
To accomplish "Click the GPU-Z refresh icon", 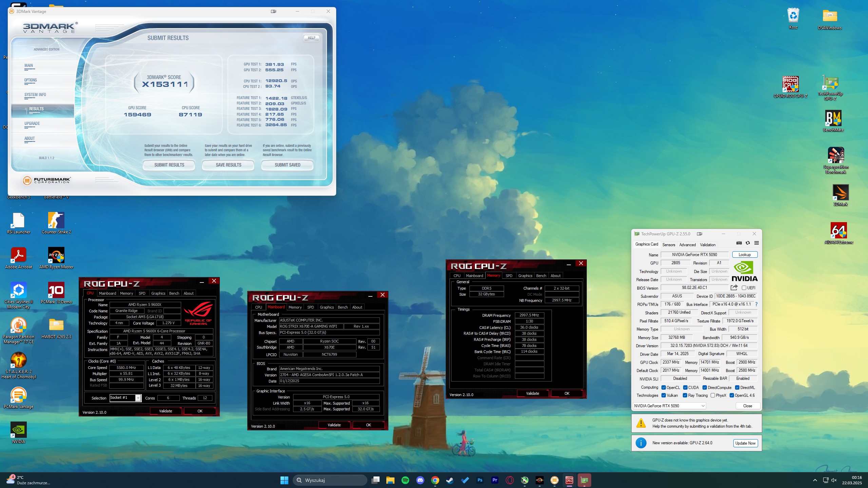I will 748,243.
